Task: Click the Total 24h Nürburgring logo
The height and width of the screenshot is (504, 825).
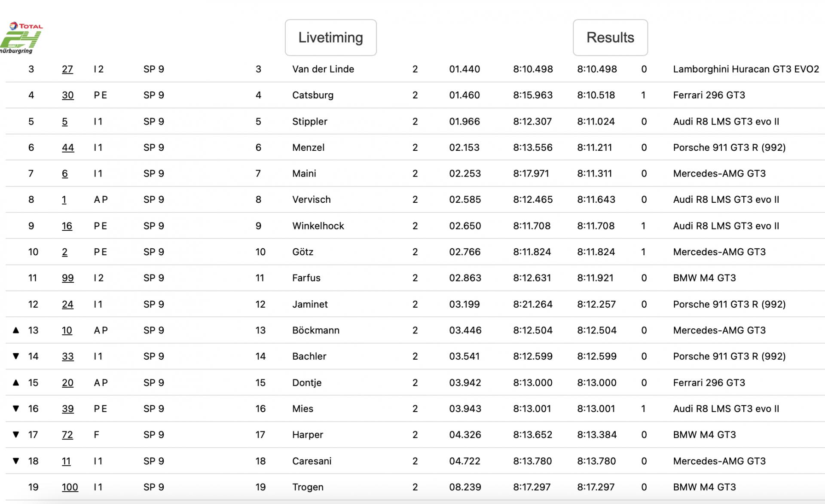Action: [21, 38]
